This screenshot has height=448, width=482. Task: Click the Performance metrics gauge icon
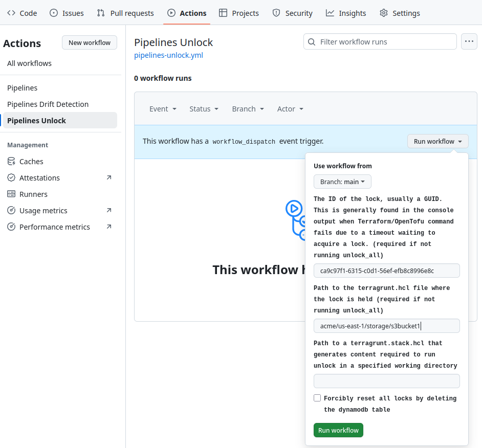coord(11,227)
